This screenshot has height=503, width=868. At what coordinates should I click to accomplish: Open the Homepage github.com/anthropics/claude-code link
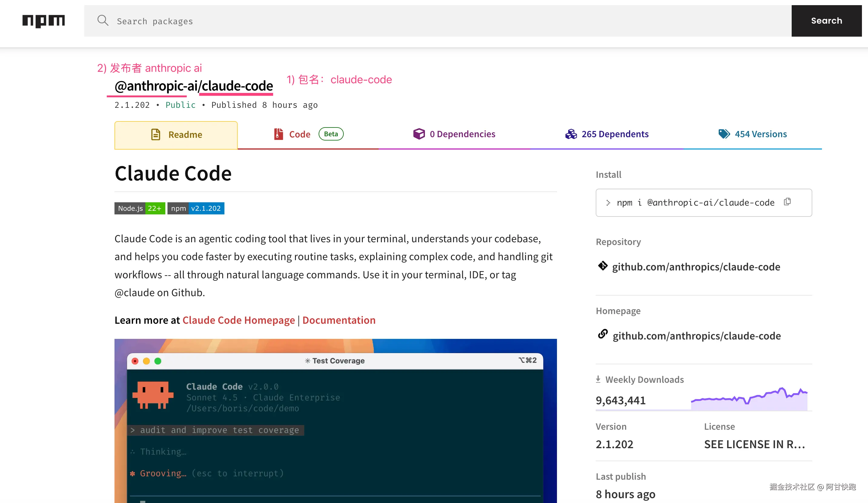coord(697,336)
